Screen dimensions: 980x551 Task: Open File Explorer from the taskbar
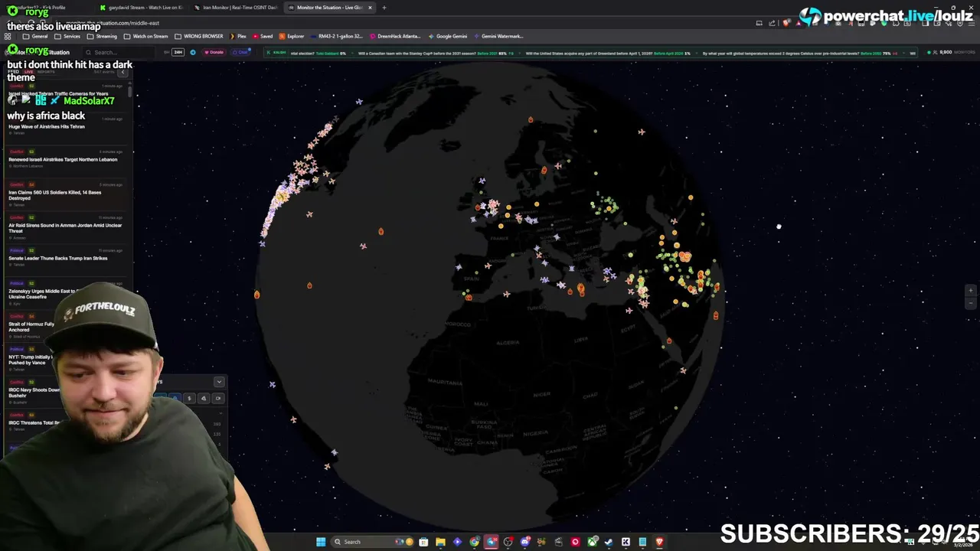pyautogui.click(x=440, y=542)
